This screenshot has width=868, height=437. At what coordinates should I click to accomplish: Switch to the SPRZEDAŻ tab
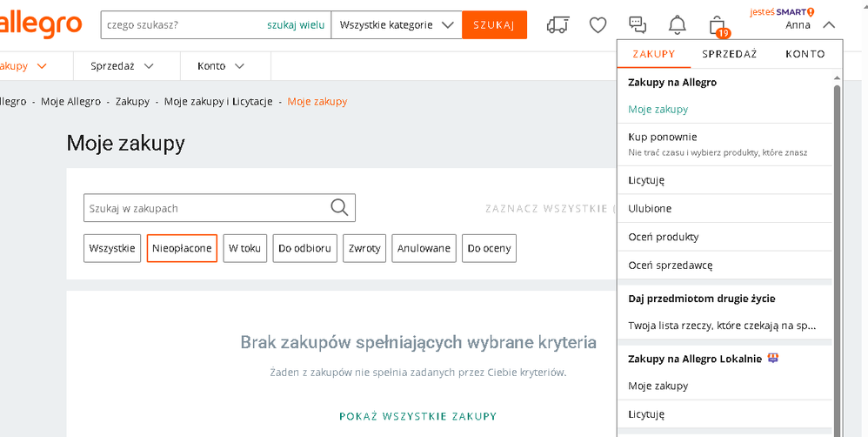[x=729, y=54]
